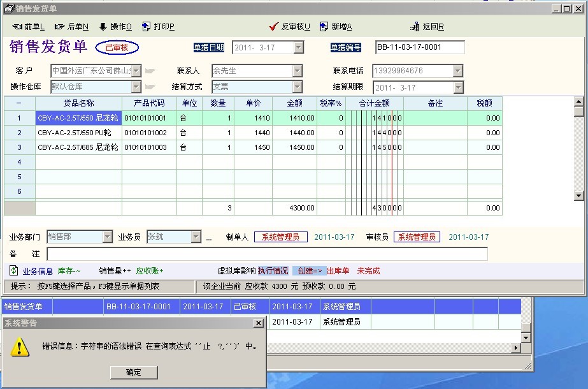Expand the 单据日期 date dropdown
This screenshot has height=389, width=588.
tap(298, 48)
